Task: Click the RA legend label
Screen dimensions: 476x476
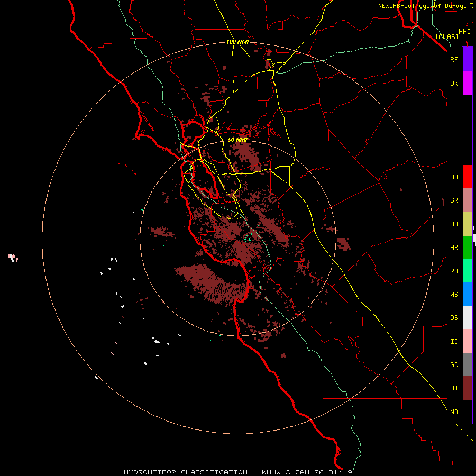Action: 454,271
